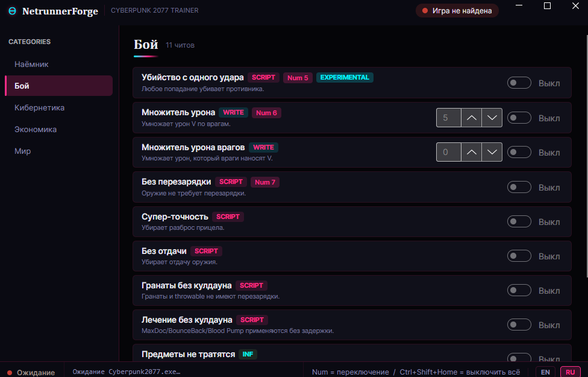Click the Ожидание Cyberpunk2077.exe… status text
Screen dimensions: 588x377
point(127,372)
